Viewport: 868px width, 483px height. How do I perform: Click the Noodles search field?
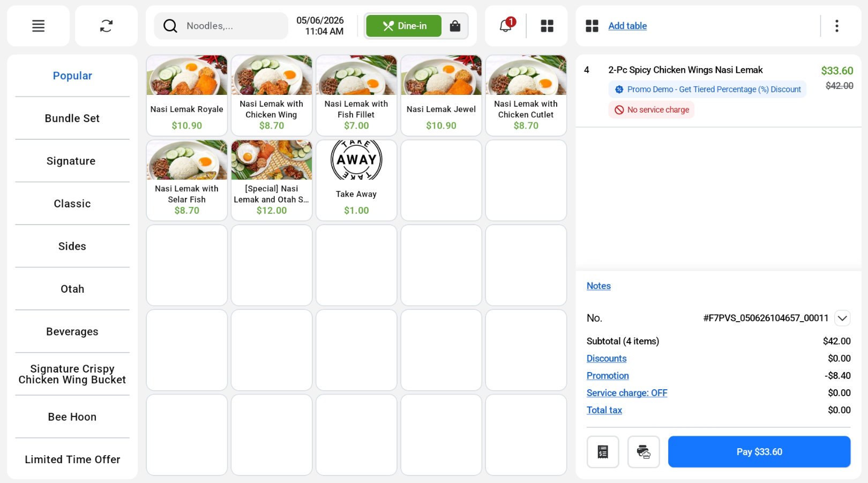coord(221,26)
